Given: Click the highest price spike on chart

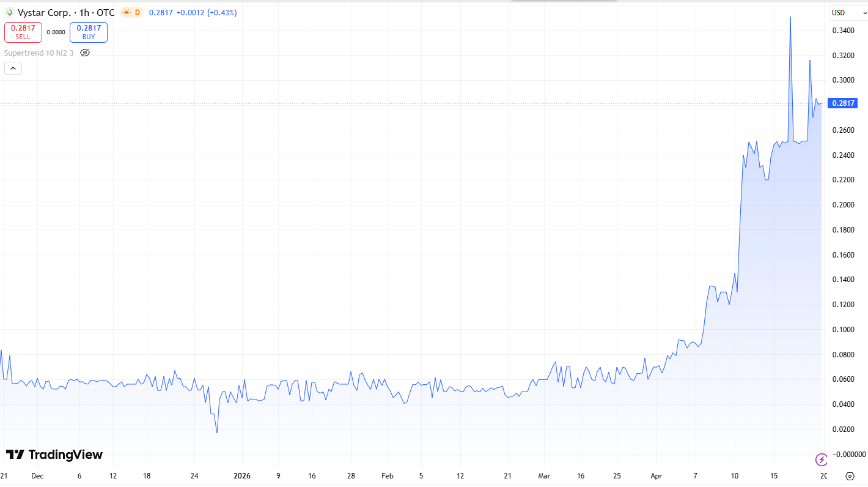Looking at the screenshot, I should tap(790, 17).
